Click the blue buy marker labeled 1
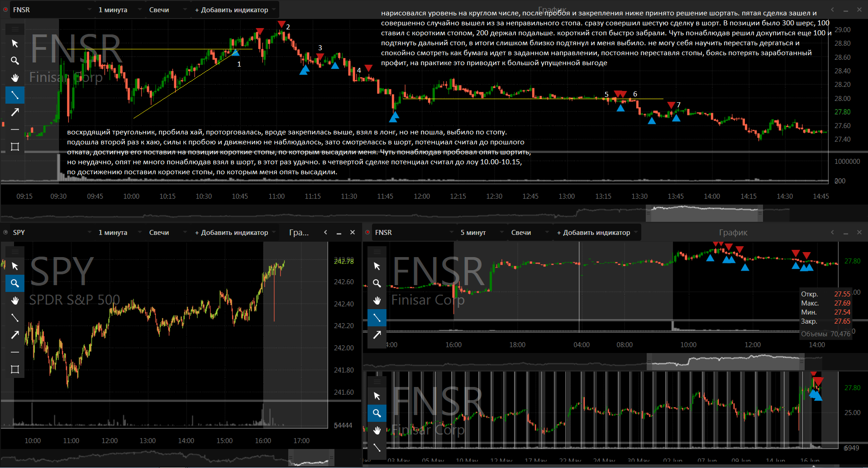The image size is (868, 468). tap(236, 53)
